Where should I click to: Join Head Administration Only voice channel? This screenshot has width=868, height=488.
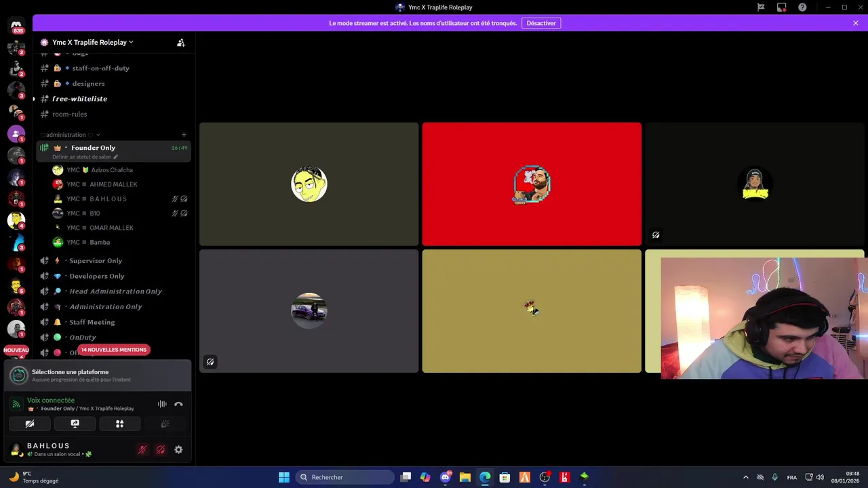click(x=114, y=291)
